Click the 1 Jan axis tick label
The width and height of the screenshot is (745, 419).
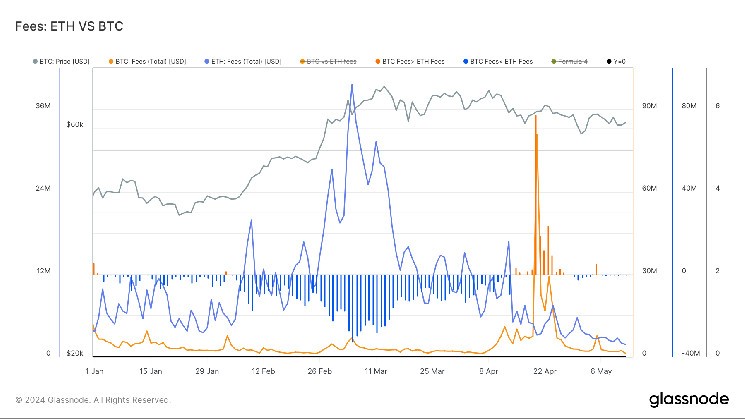pyautogui.click(x=95, y=369)
